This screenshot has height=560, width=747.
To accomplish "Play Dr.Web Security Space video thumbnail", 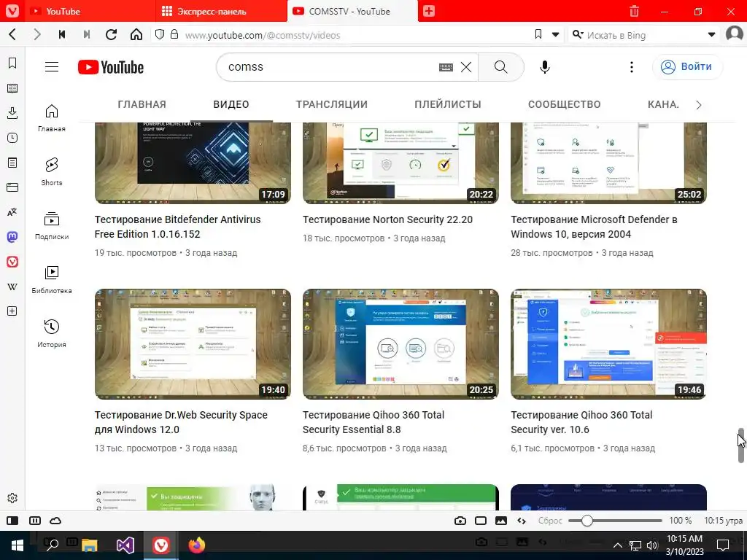I will coord(193,344).
